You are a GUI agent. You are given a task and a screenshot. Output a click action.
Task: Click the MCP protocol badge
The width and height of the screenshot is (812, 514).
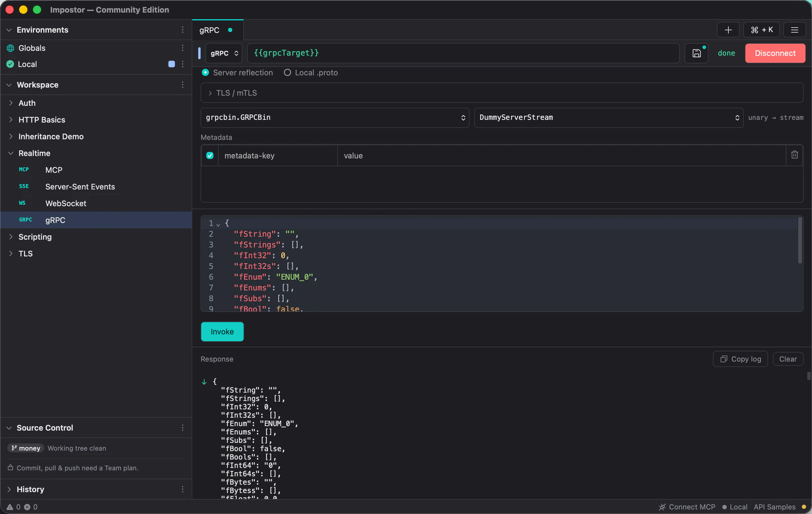point(24,170)
